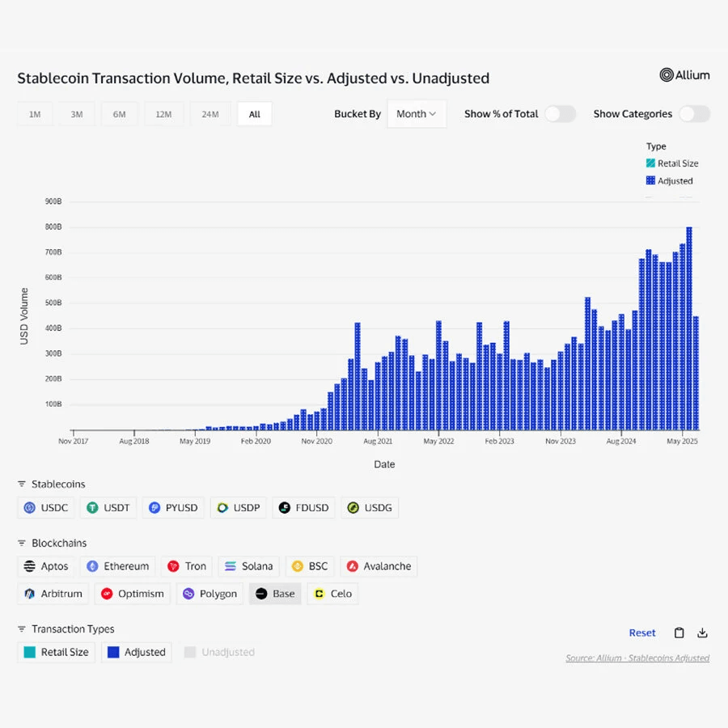Toggle the Unadjusted transaction type
The width and height of the screenshot is (728, 728).
click(219, 652)
